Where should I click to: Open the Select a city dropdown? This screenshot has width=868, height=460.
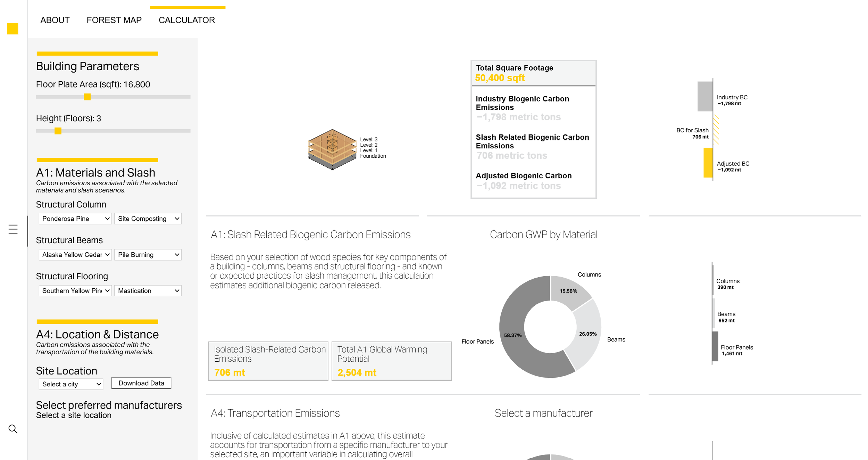pos(71,384)
